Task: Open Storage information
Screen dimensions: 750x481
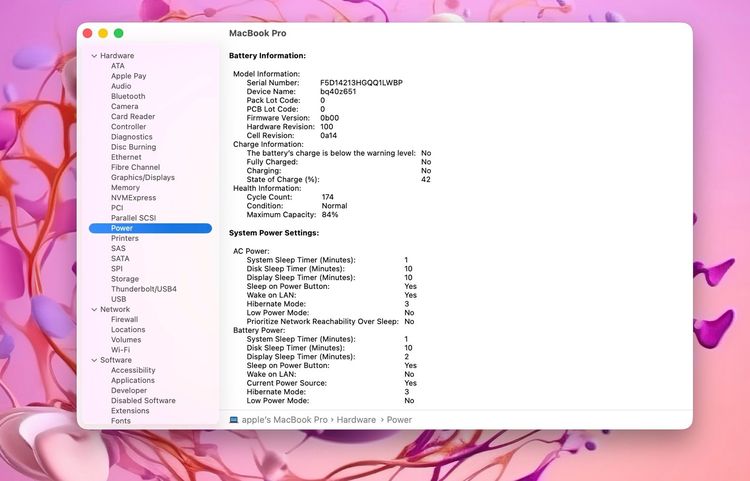Action: [x=125, y=279]
